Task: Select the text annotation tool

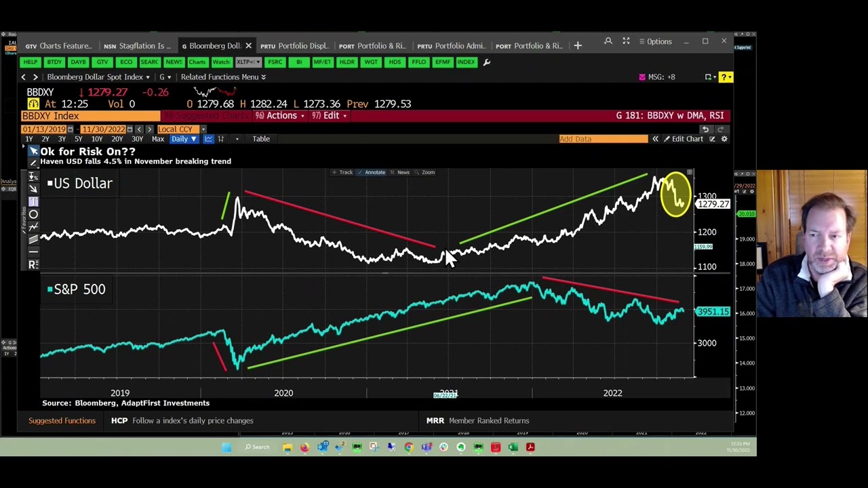Action: [x=33, y=201]
